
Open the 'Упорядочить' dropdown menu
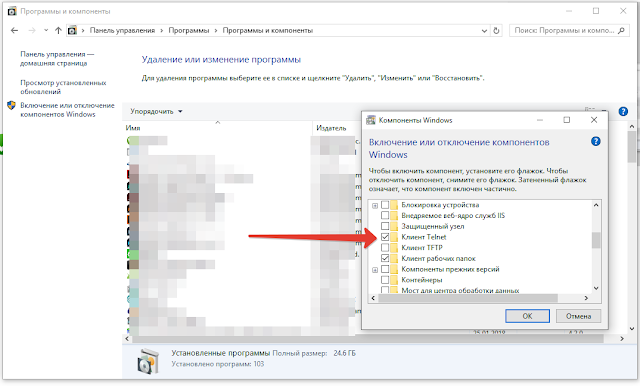[156, 111]
